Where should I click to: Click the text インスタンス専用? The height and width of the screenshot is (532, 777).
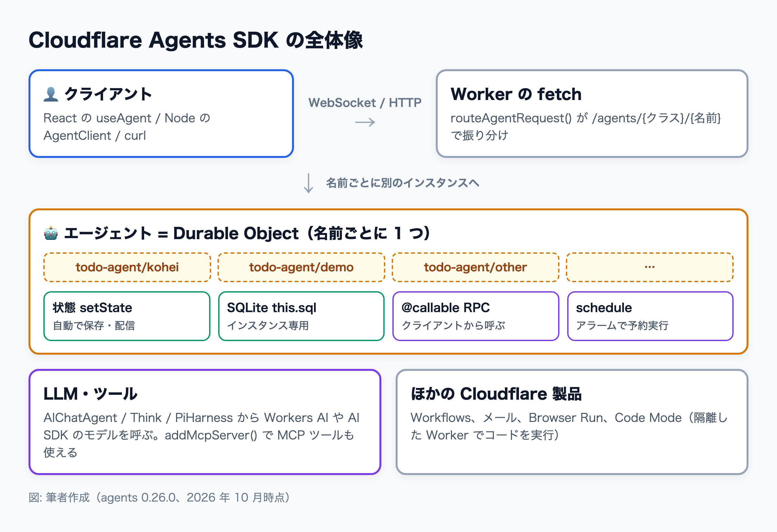coord(268,326)
